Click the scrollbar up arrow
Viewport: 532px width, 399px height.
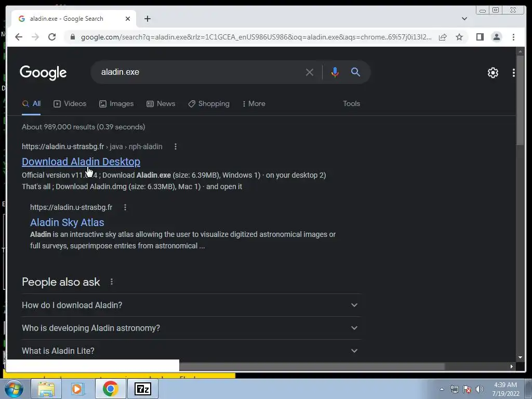coord(520,51)
